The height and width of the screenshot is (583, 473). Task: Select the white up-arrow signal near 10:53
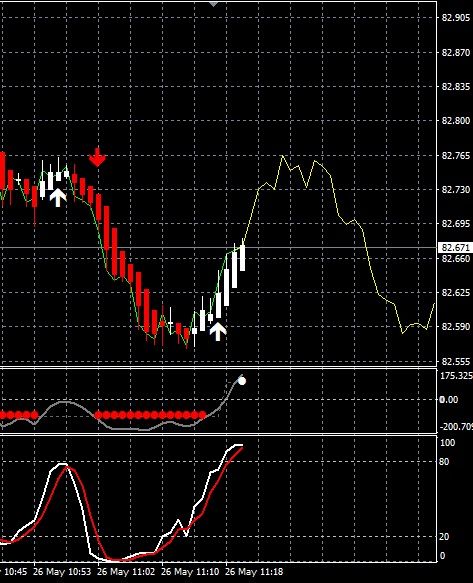(x=58, y=197)
